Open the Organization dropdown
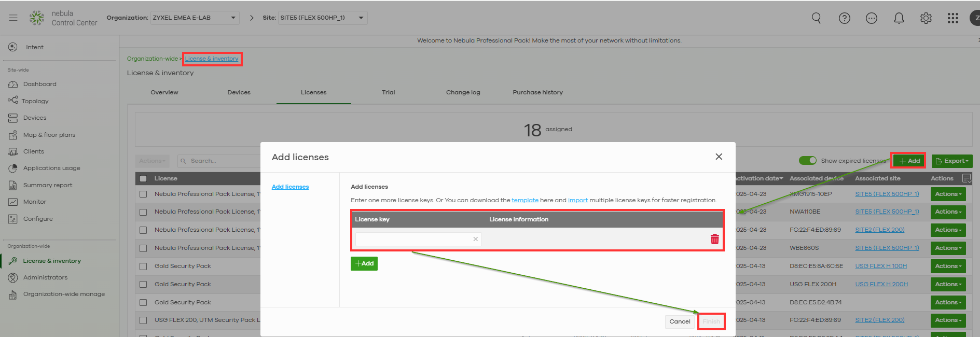The image size is (980, 337). coord(195,18)
